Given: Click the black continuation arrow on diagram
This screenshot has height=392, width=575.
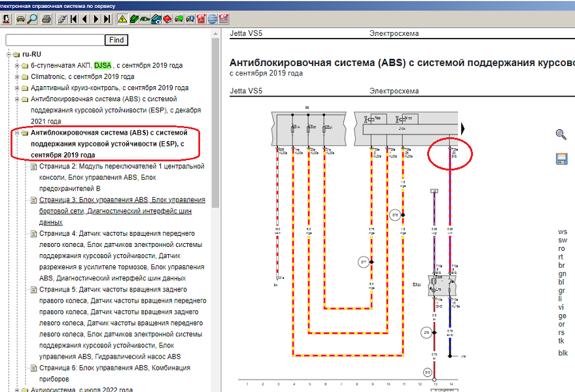Looking at the screenshot, I should pyautogui.click(x=462, y=129).
